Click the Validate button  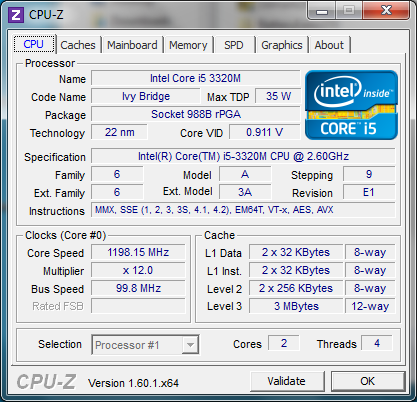coord(287,381)
